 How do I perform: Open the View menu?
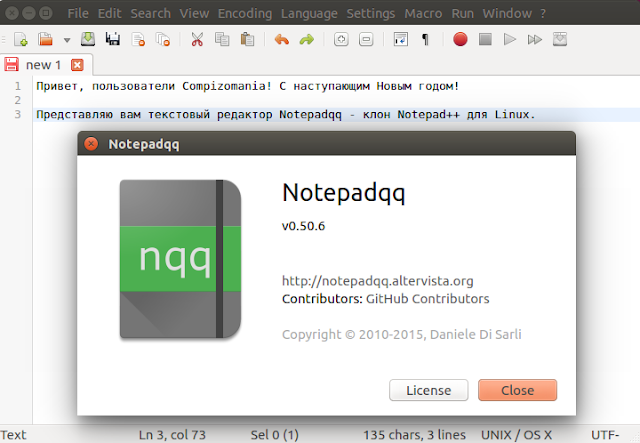(194, 13)
